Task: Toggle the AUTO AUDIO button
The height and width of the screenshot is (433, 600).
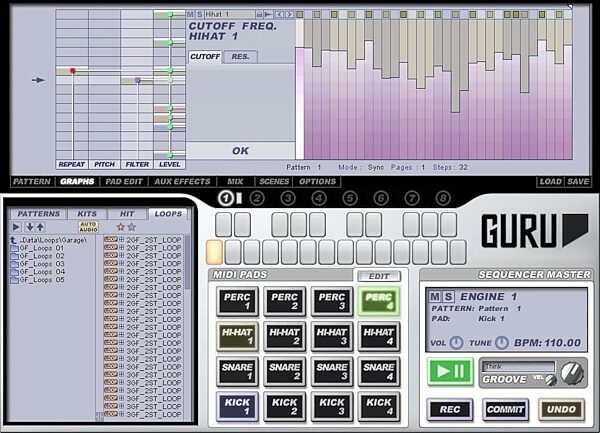Action: click(x=88, y=227)
